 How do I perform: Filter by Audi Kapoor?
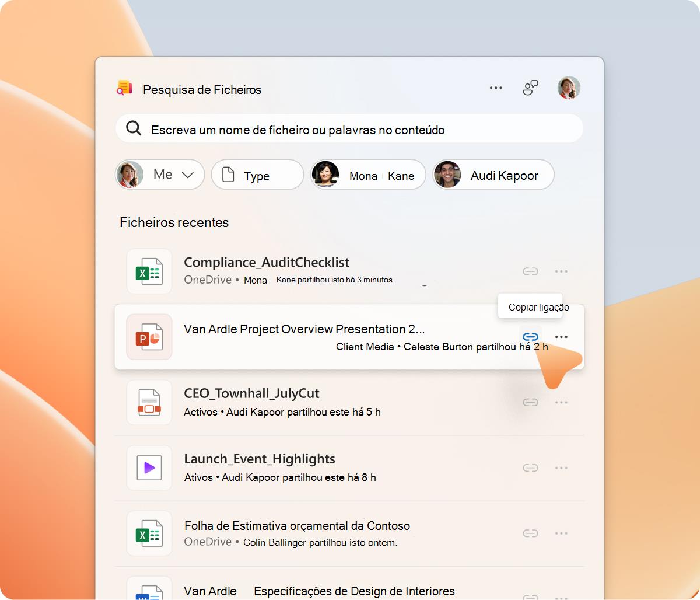point(493,175)
